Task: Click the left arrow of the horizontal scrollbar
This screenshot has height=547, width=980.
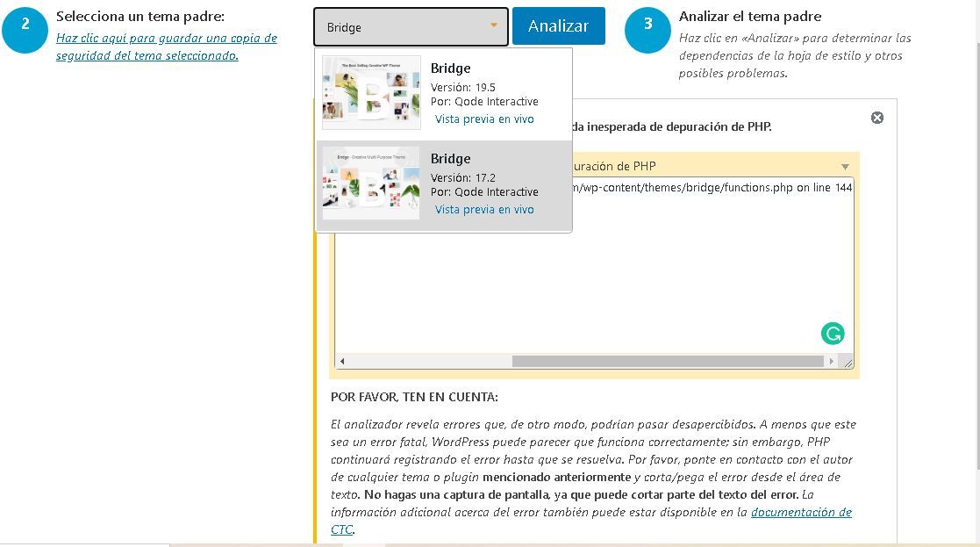Action: coord(342,362)
